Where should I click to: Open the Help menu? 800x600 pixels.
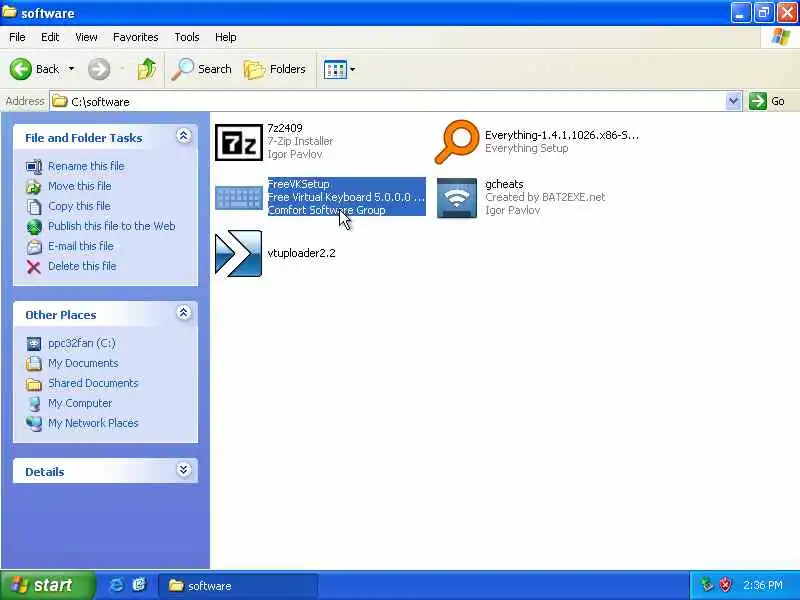226,37
